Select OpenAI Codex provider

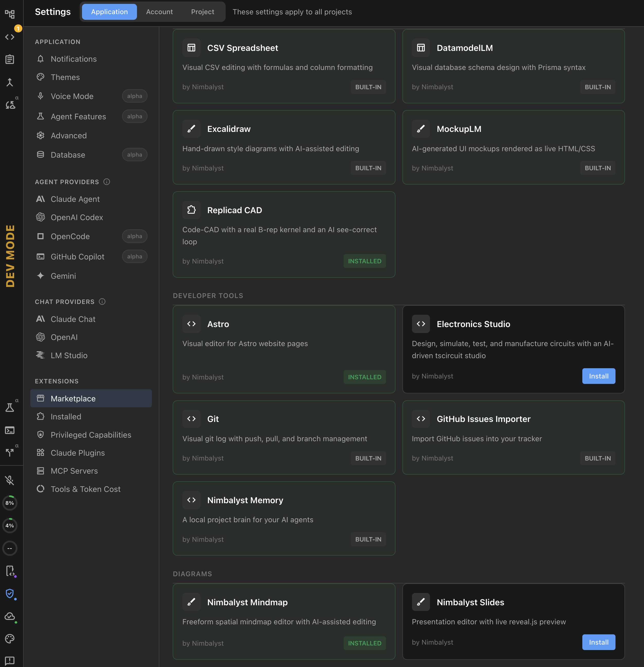tap(91, 217)
